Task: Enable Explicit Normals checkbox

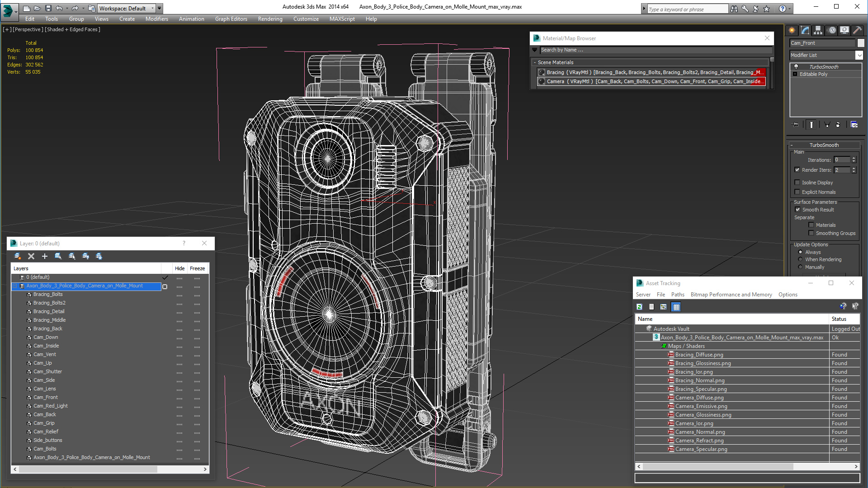Action: point(797,192)
